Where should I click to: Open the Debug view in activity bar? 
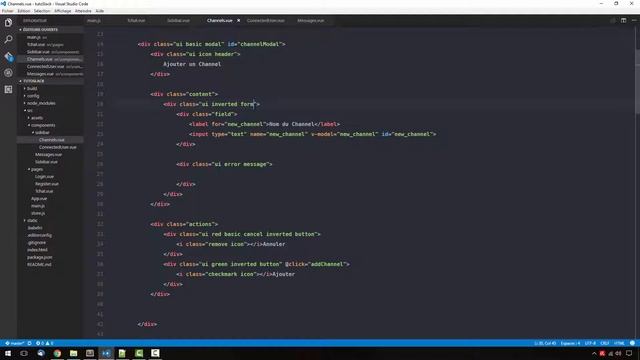[x=8, y=73]
